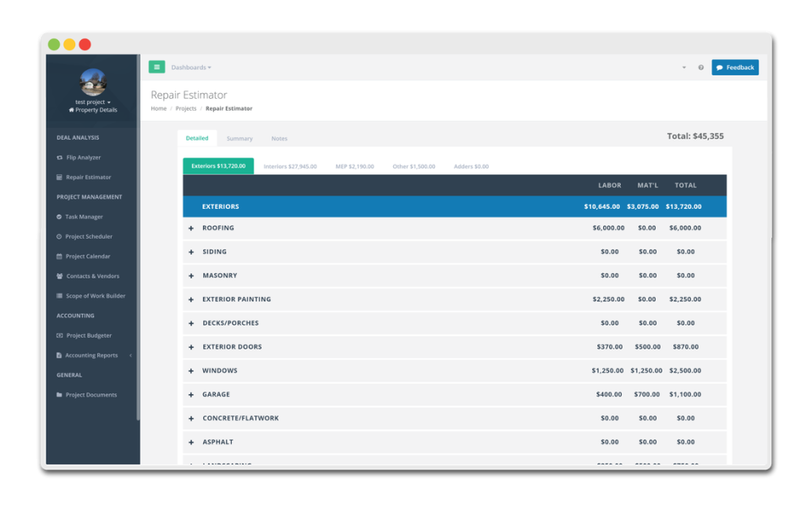812x522 pixels.
Task: Open the small caret menu beside help
Action: 684,68
